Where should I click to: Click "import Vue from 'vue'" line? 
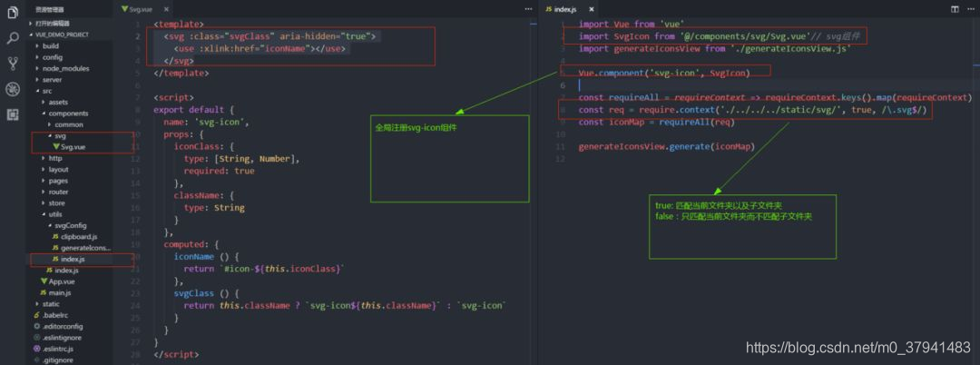(x=632, y=25)
